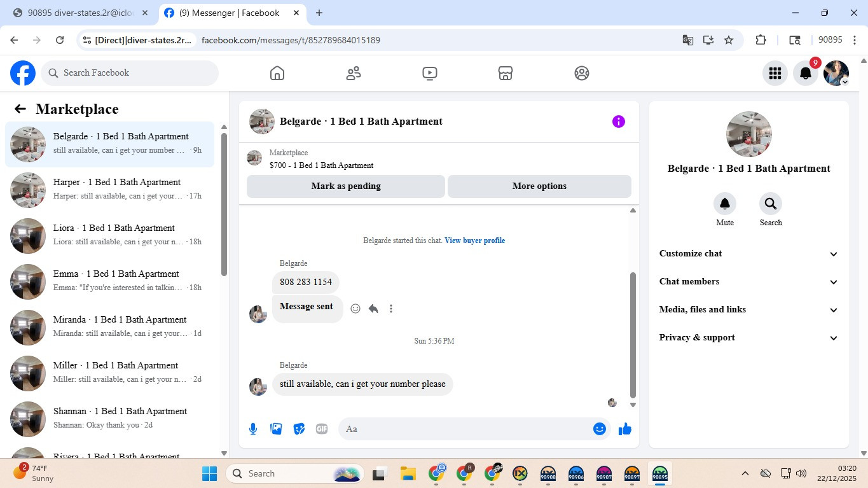
Task: Open the volume icon in system tray
Action: (x=801, y=473)
